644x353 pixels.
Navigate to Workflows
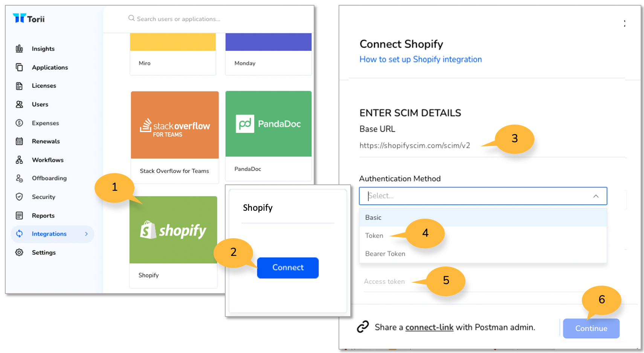47,160
